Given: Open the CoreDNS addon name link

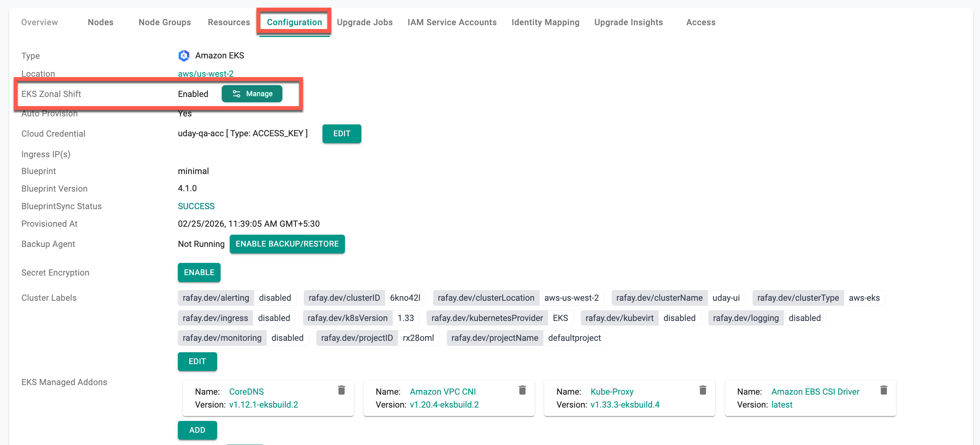Looking at the screenshot, I should (246, 392).
